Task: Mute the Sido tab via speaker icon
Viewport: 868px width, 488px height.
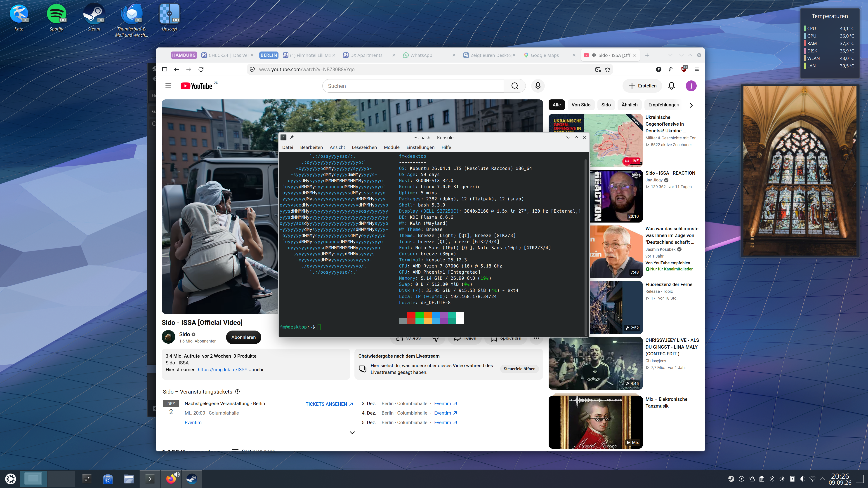Action: point(594,55)
